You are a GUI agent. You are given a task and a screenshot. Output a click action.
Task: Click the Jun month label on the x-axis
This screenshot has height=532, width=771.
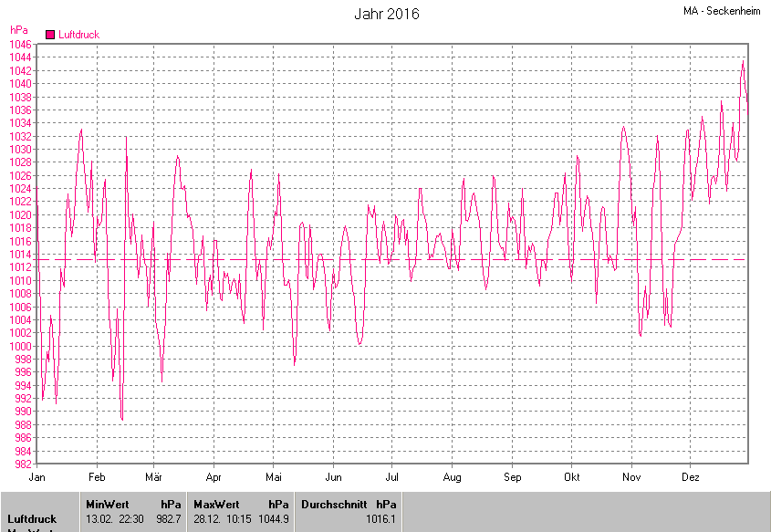(334, 477)
